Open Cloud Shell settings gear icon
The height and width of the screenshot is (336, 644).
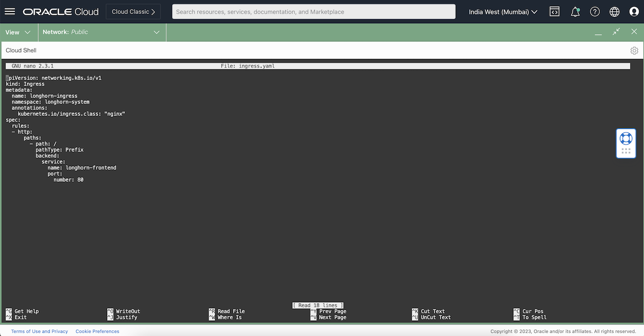point(634,50)
